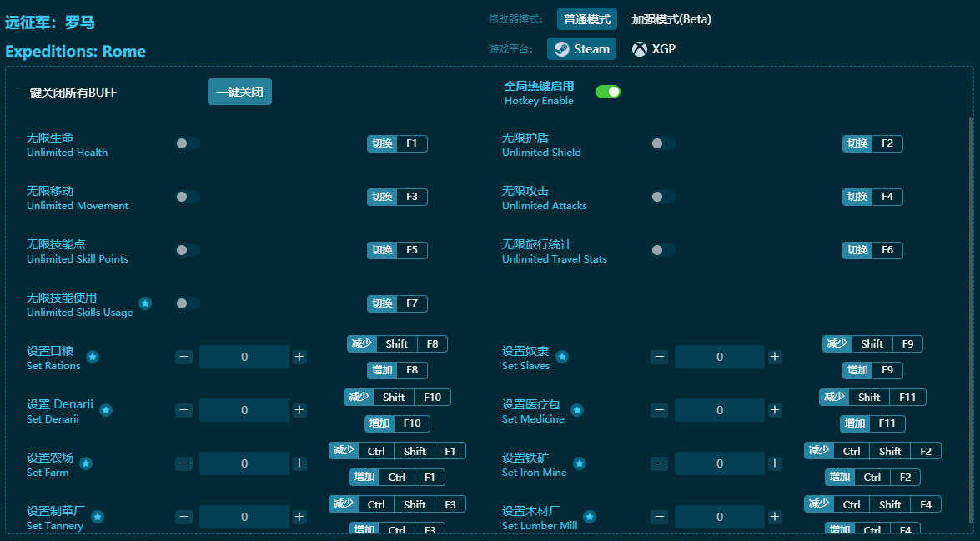Click the star icon beside Set Medicine

(x=577, y=410)
